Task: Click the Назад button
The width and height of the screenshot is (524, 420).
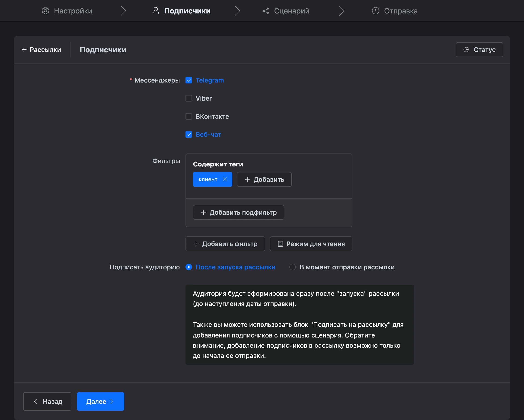Action: coord(47,401)
